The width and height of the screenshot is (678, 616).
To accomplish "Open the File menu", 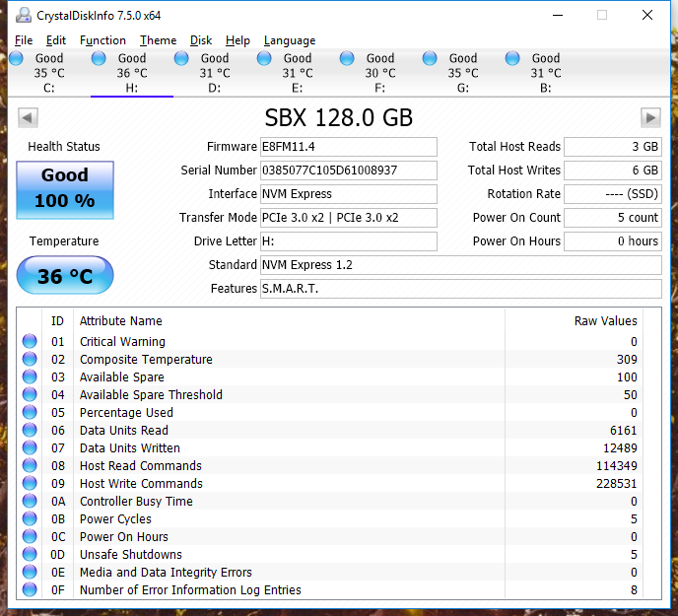I will [x=24, y=40].
